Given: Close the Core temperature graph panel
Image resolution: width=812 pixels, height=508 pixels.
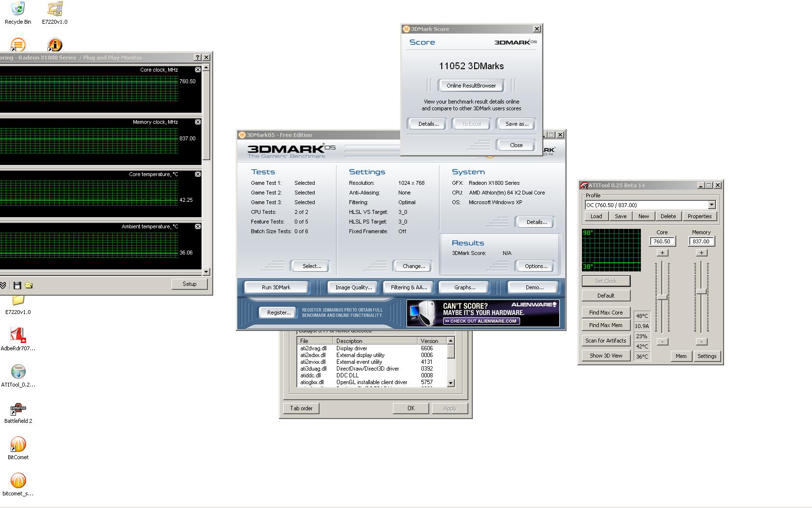Looking at the screenshot, I should 198,174.
